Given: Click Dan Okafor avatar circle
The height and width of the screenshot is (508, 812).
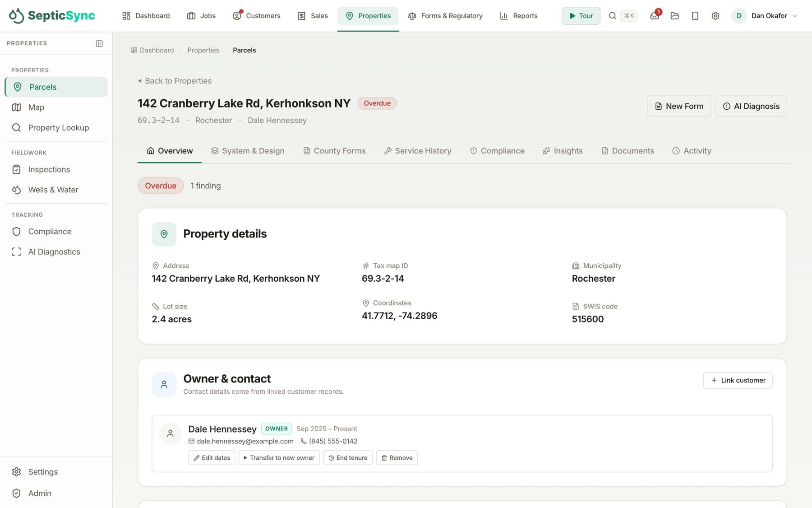Looking at the screenshot, I should click(x=739, y=16).
